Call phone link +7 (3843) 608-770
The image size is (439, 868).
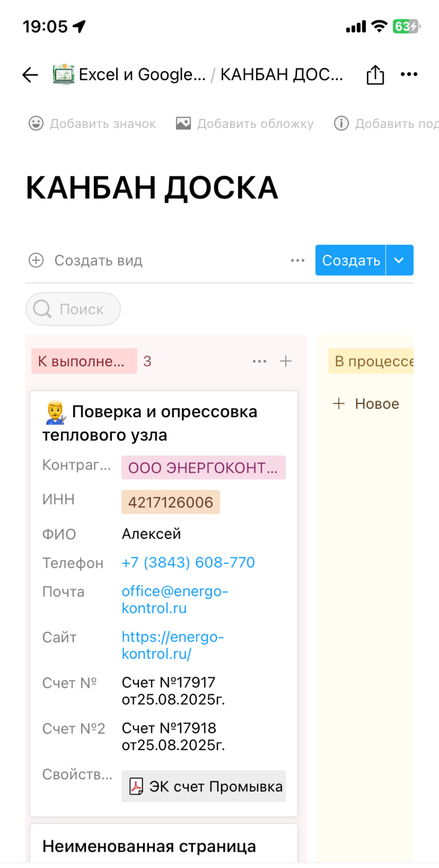coord(188,563)
